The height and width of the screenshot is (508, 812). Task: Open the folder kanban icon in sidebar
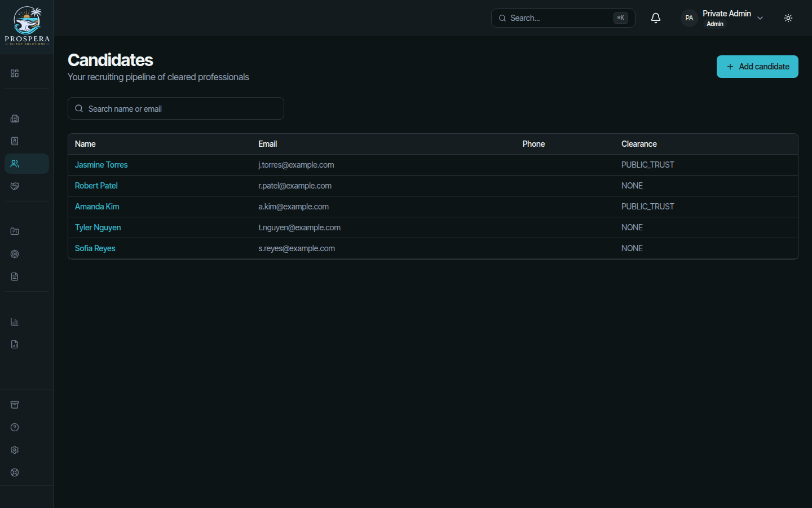15,231
